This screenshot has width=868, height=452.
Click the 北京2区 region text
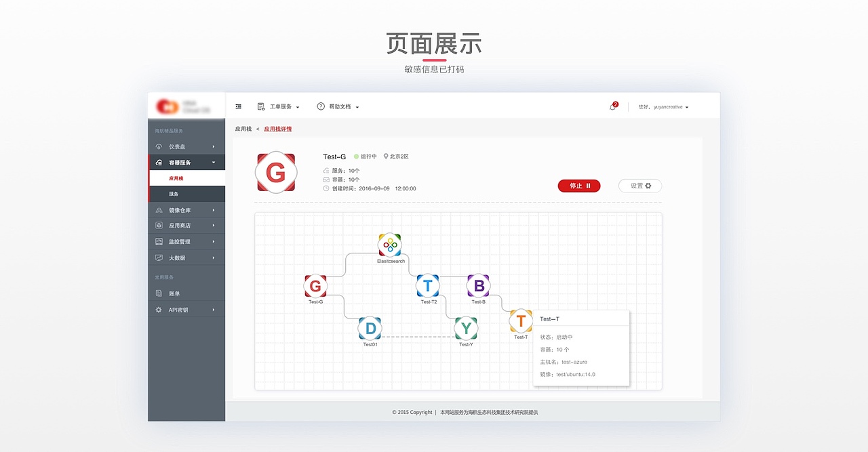tap(399, 157)
